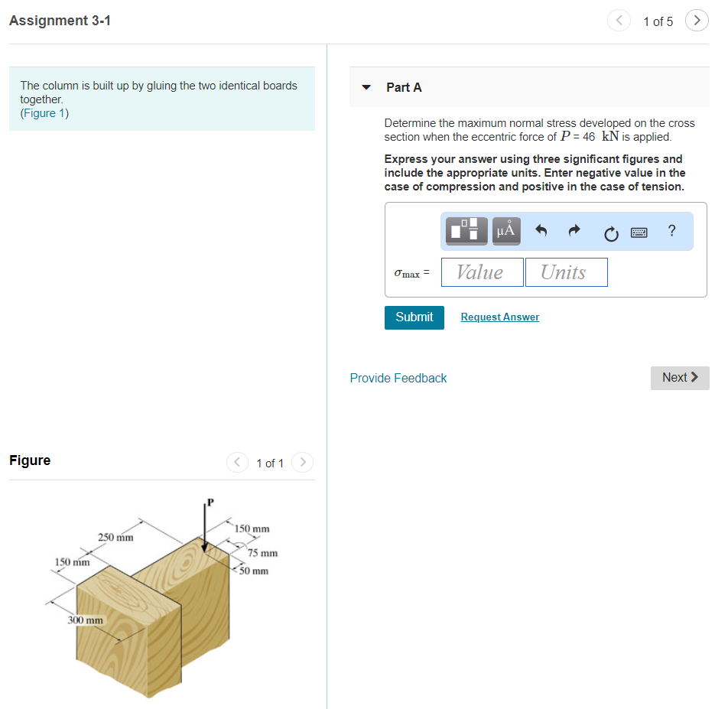Collapse the Part A section
The height and width of the screenshot is (709, 728).
point(366,87)
